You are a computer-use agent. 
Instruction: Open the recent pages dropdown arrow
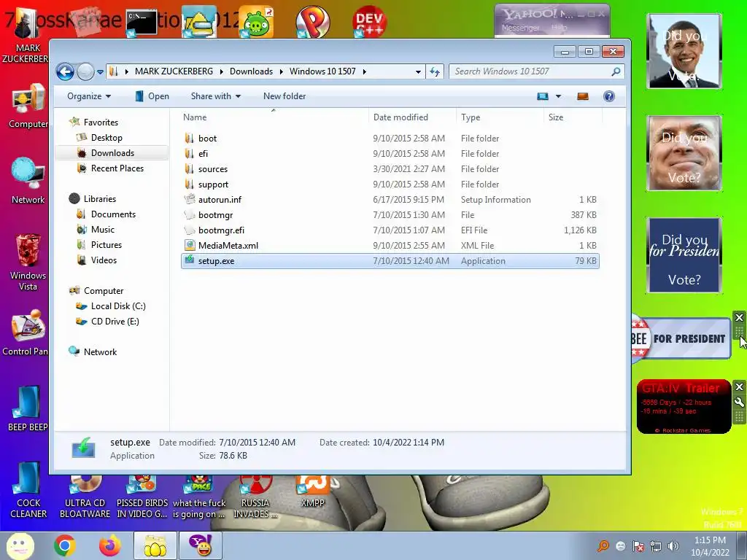(100, 72)
